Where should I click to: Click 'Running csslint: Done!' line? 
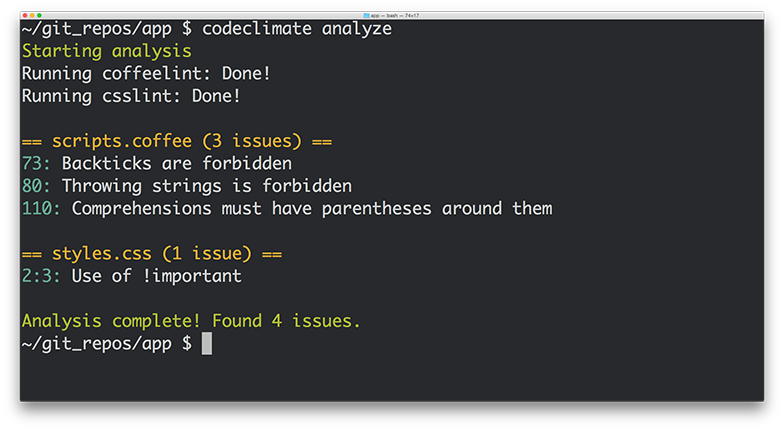click(131, 96)
